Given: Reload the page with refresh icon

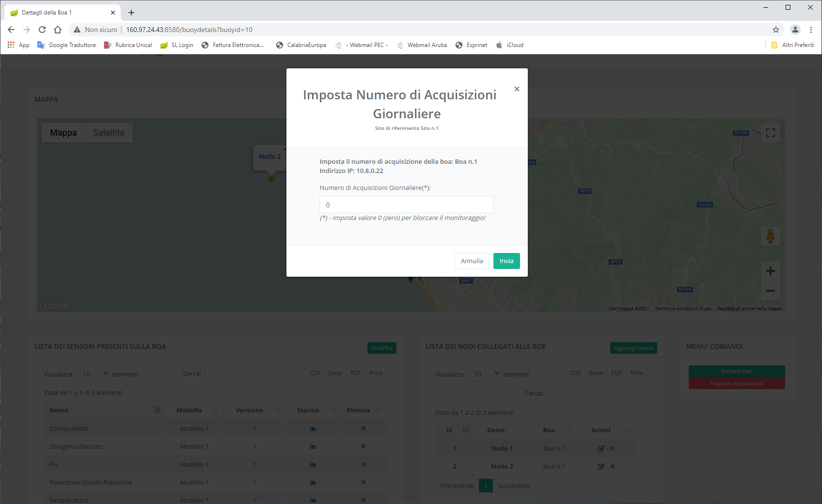Looking at the screenshot, I should [x=42, y=30].
